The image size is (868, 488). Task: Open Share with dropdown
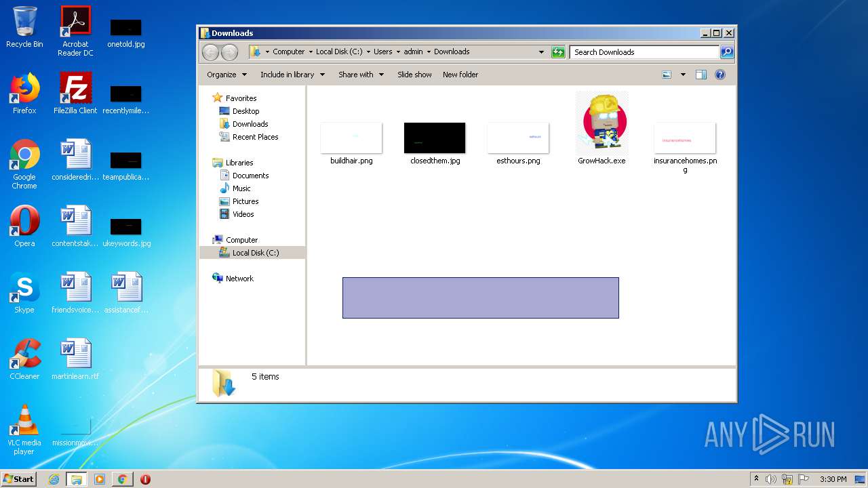[361, 75]
